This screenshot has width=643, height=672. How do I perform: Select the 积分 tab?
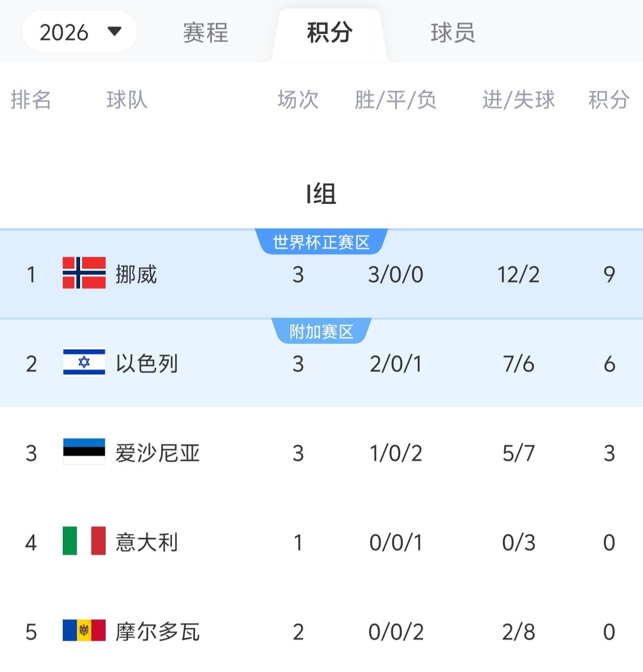point(329,33)
